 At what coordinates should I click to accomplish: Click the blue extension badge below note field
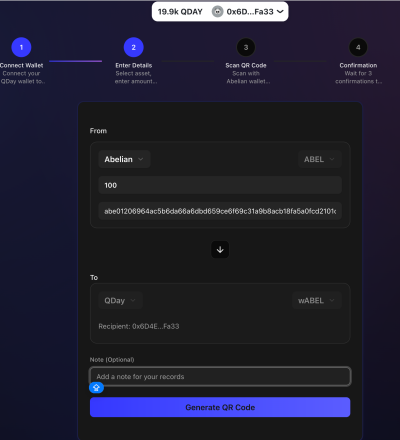96,387
